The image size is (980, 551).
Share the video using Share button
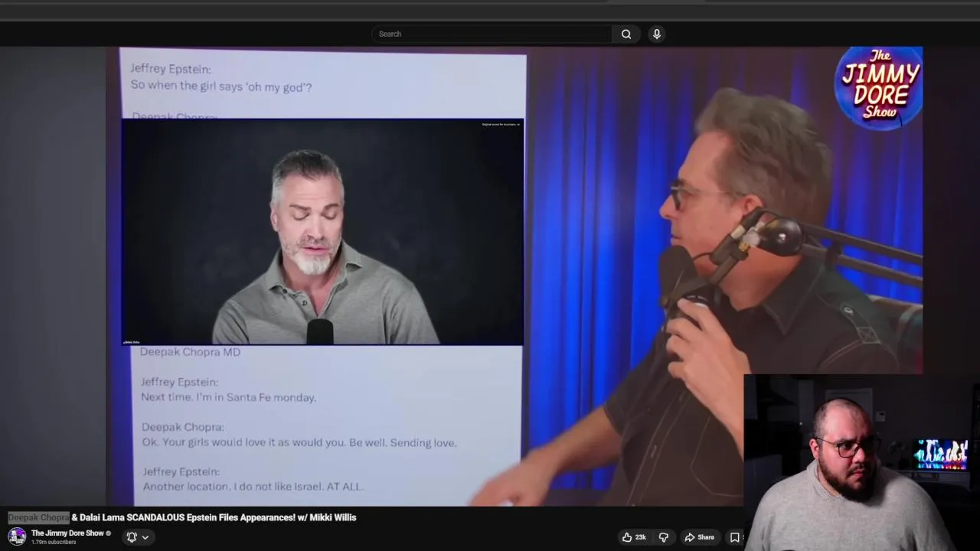[x=699, y=537]
